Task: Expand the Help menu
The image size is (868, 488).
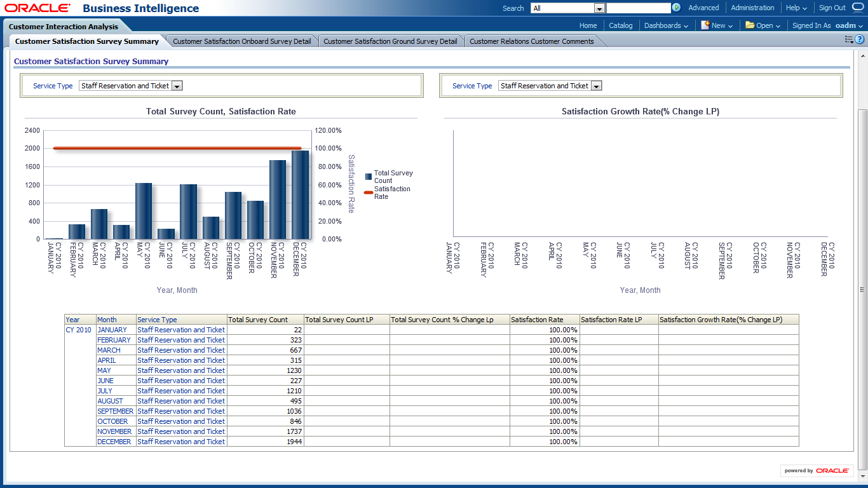Action: pos(796,8)
